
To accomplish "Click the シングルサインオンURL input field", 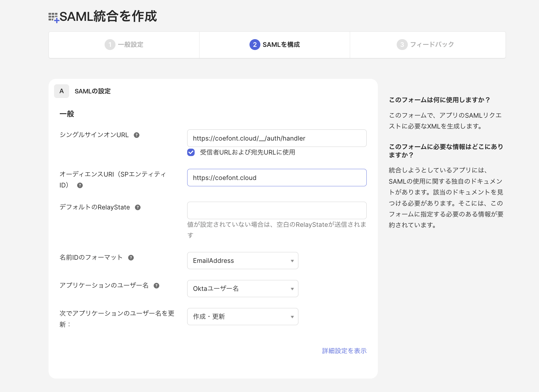I will 277,138.
